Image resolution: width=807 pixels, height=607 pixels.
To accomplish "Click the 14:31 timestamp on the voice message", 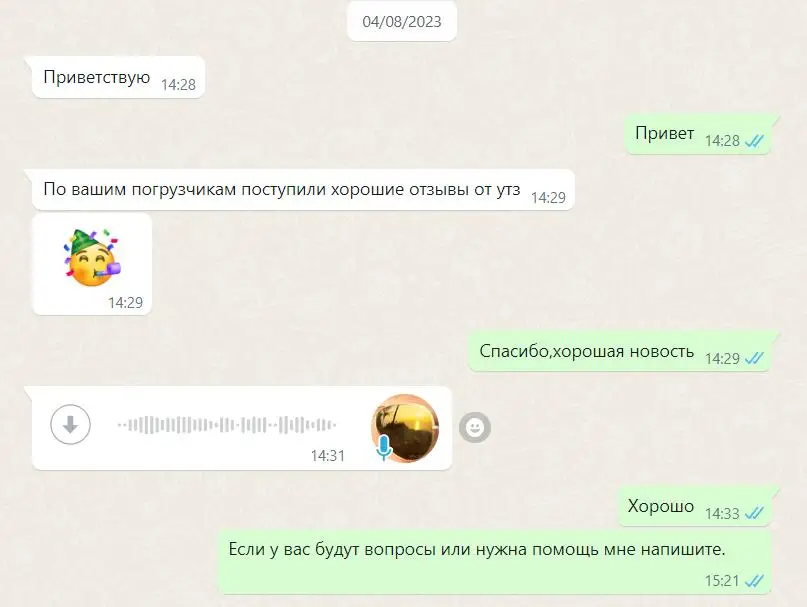I will [327, 456].
